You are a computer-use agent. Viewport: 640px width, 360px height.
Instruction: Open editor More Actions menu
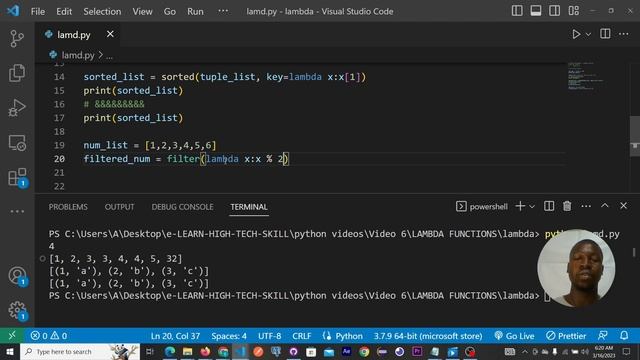624,34
